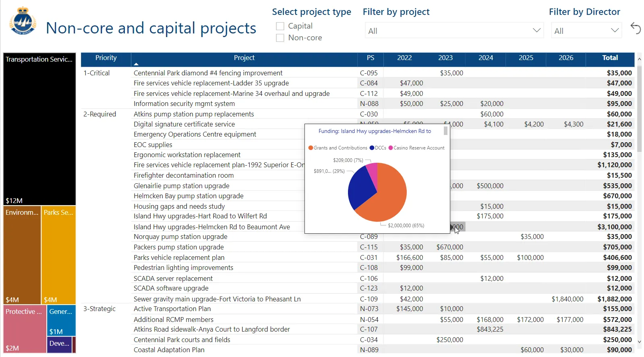644x357 pixels.
Task: Click the tooltip's small scrollbar thumb
Action: click(445, 131)
